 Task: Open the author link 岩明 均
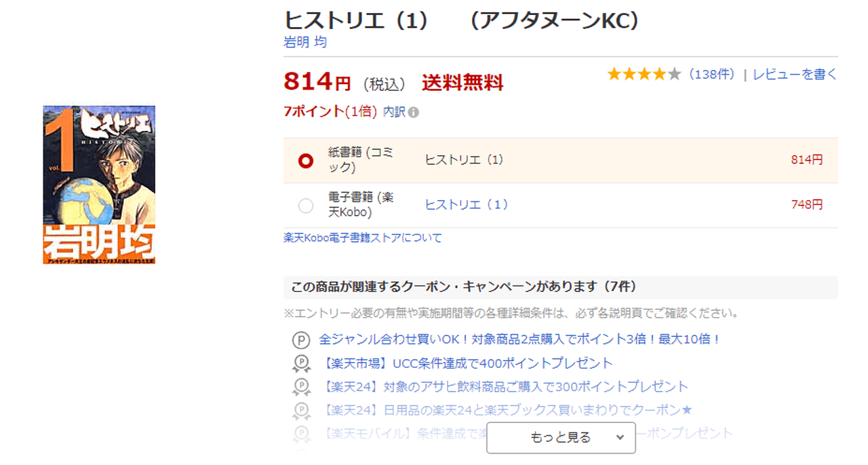pos(304,42)
